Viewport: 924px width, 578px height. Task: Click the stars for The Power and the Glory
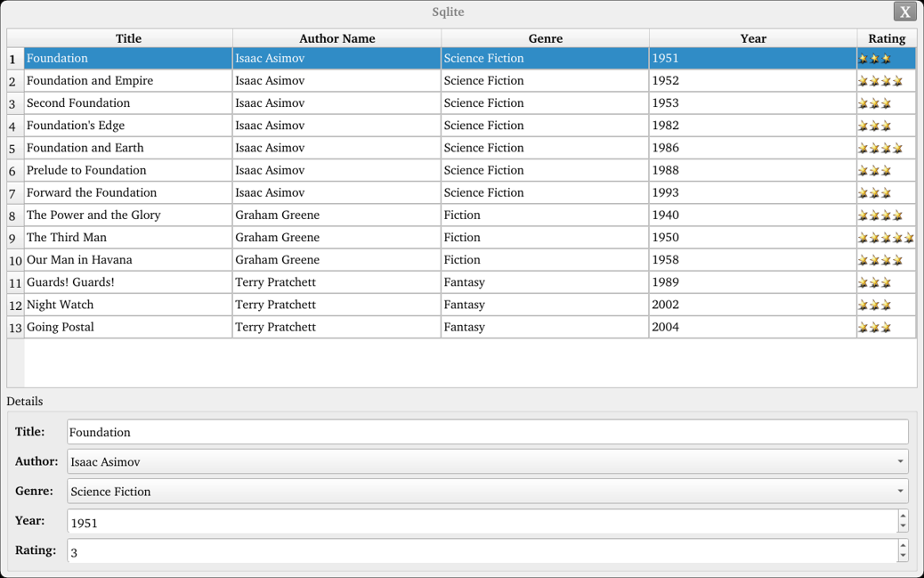pyautogui.click(x=880, y=216)
